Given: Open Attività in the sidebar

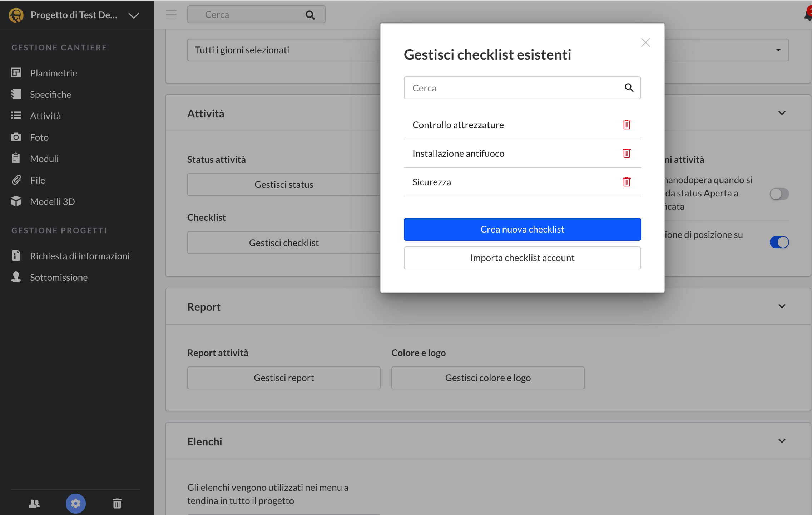Looking at the screenshot, I should pos(45,116).
